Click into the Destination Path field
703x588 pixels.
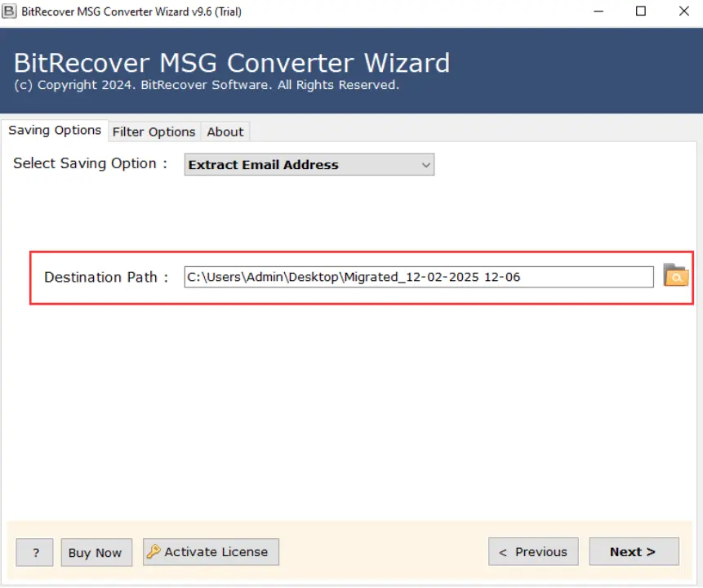coord(419,277)
